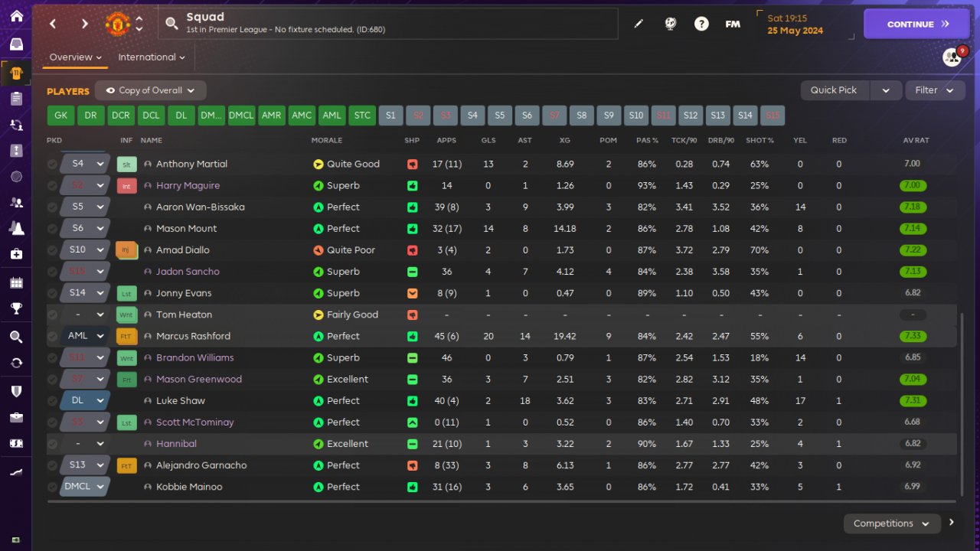Open the club shield icon in sidebar
Viewport: 980px width, 551px height.
pyautogui.click(x=16, y=391)
